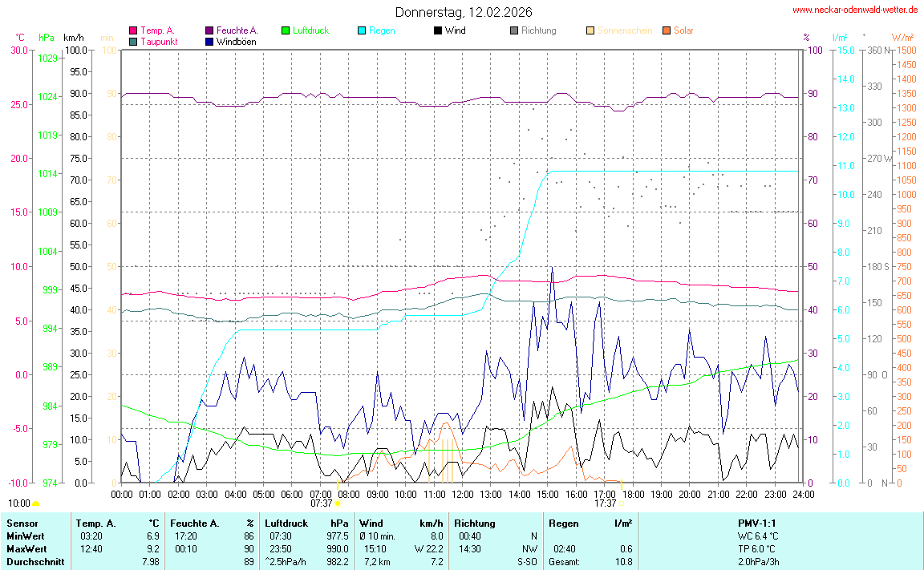Click the PMV-1:1 heading in summary table

(x=757, y=524)
